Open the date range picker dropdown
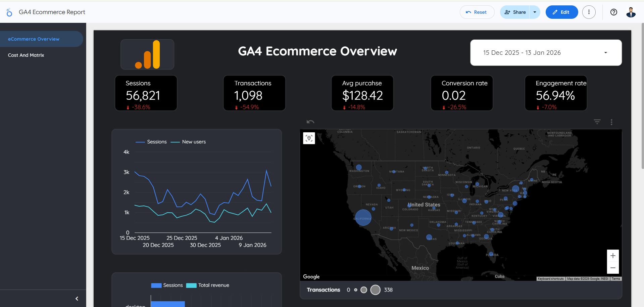Viewport: 644px width, 307px height. click(546, 53)
